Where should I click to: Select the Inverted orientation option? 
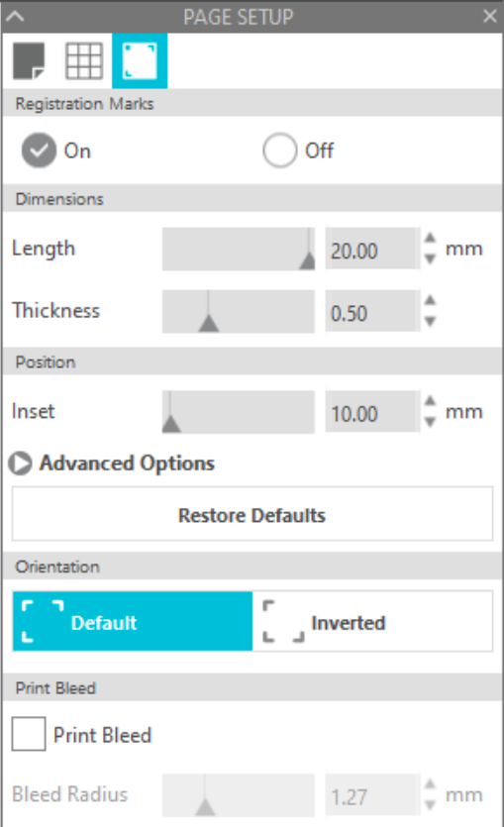(372, 621)
